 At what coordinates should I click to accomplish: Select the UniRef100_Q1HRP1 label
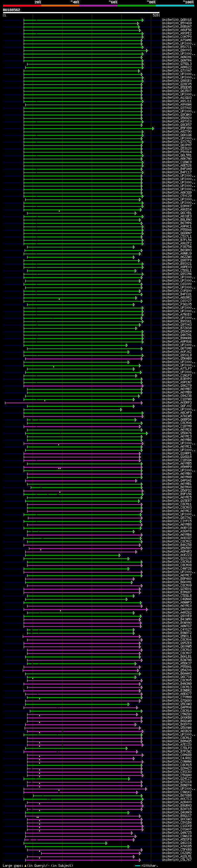coord(177,453)
